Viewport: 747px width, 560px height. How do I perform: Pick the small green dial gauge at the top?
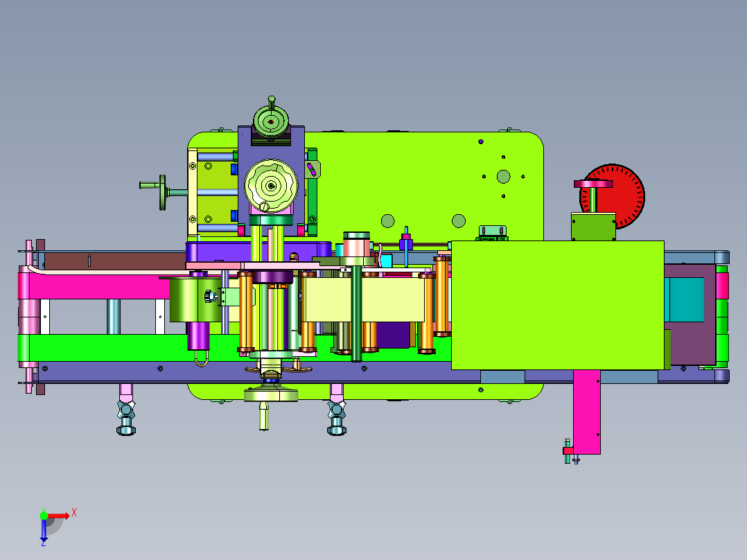[270, 121]
